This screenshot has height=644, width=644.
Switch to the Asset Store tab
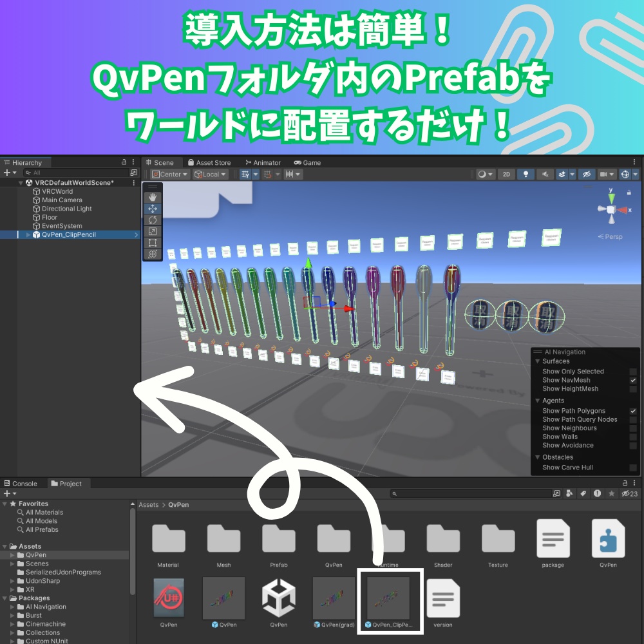(x=209, y=162)
